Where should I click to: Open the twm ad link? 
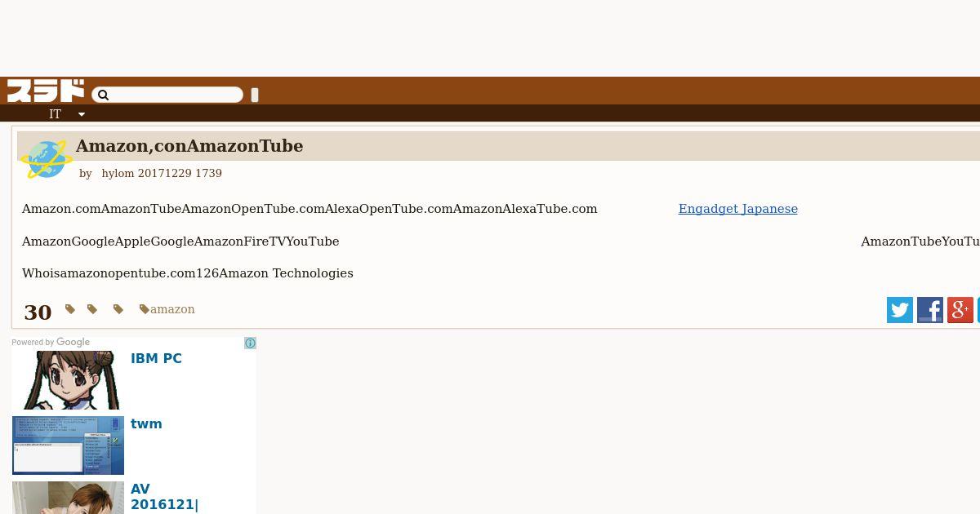coord(146,423)
